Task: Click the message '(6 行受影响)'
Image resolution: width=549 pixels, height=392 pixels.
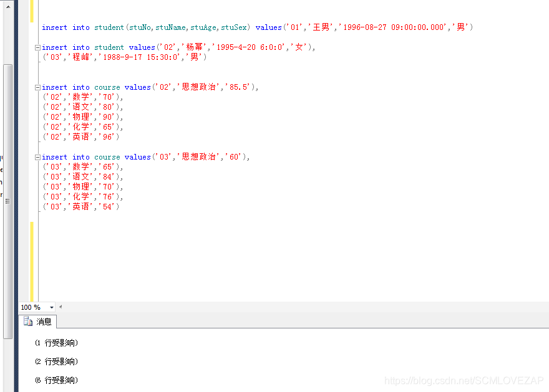Action: tap(56, 380)
